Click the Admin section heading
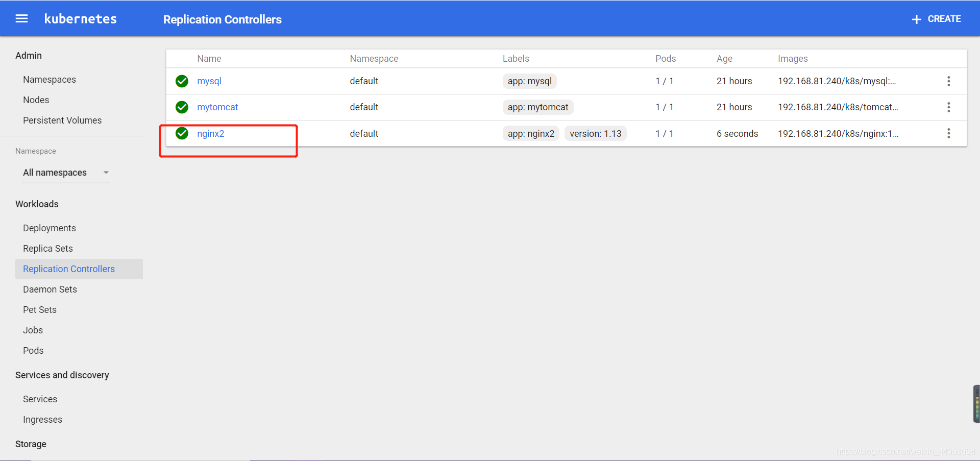The height and width of the screenshot is (461, 980). click(x=29, y=56)
